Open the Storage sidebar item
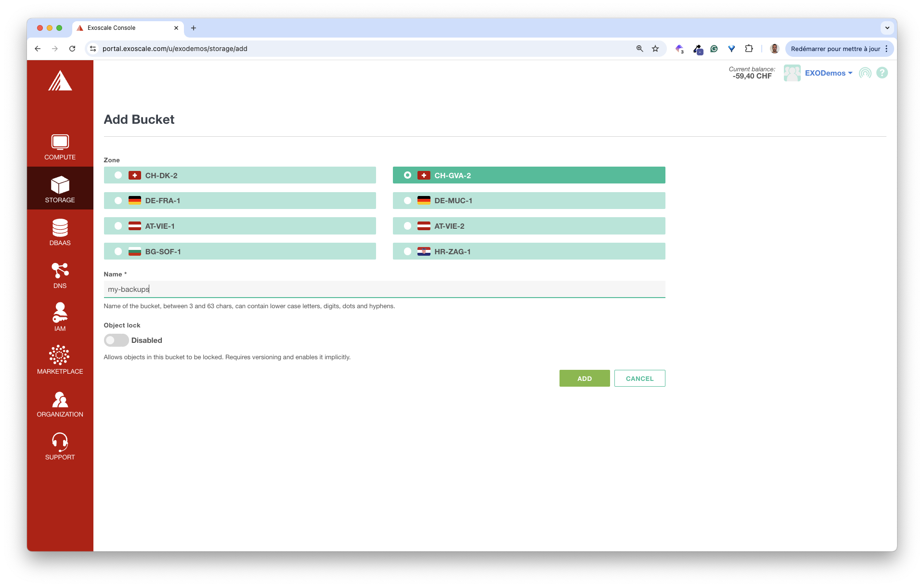Viewport: 924px width, 587px height. (x=60, y=189)
